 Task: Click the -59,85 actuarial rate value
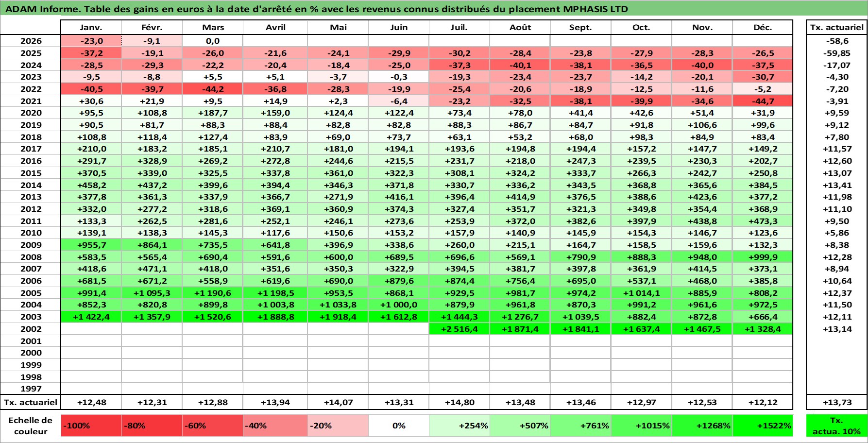click(x=837, y=53)
